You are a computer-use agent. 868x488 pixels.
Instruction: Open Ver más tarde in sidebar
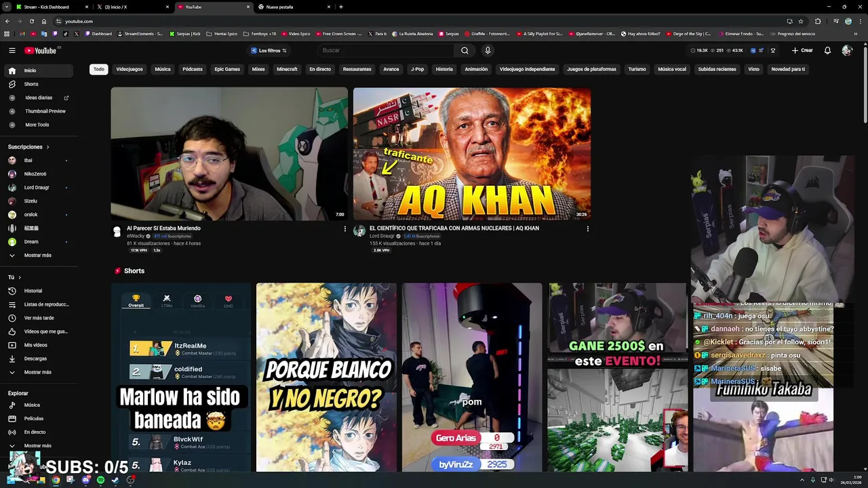(38, 318)
